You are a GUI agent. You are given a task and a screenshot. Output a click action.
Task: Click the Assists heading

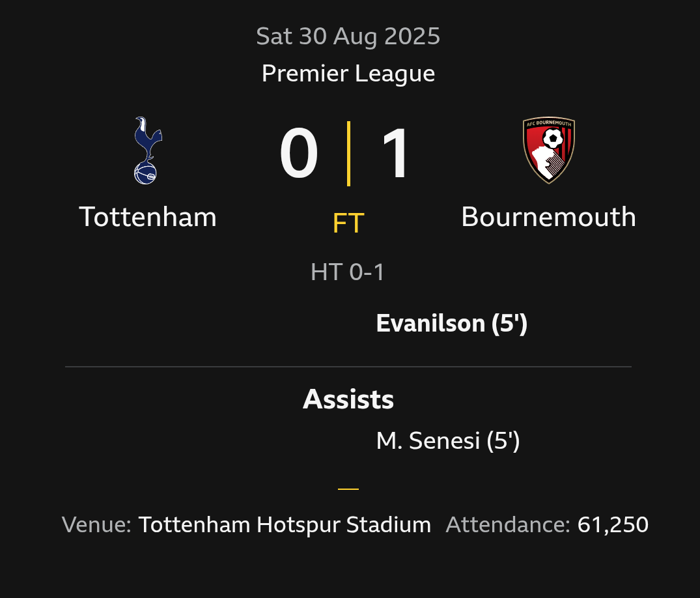click(x=348, y=399)
